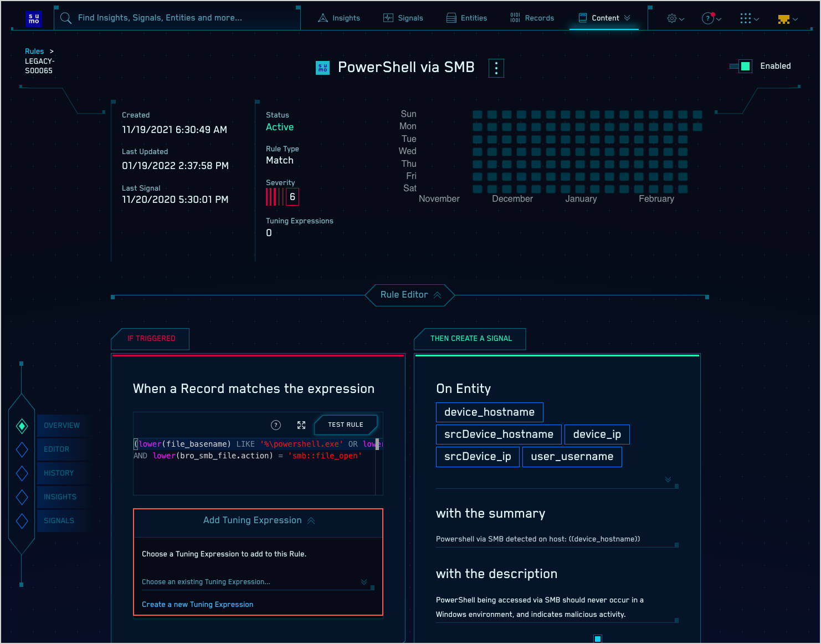821x644 pixels.
Task: Open the apps grid menu
Action: click(x=748, y=18)
